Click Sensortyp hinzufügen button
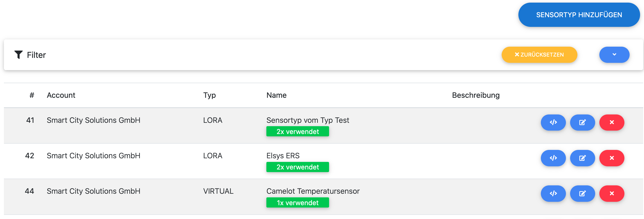Screen dimensions: 644x219 [579, 15]
